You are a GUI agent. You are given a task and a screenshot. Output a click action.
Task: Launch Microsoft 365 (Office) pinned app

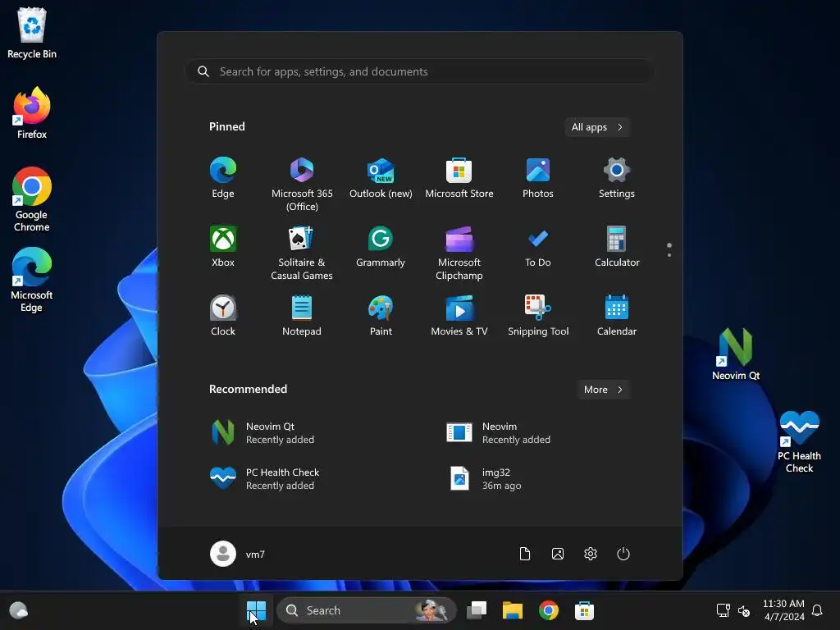[302, 184]
